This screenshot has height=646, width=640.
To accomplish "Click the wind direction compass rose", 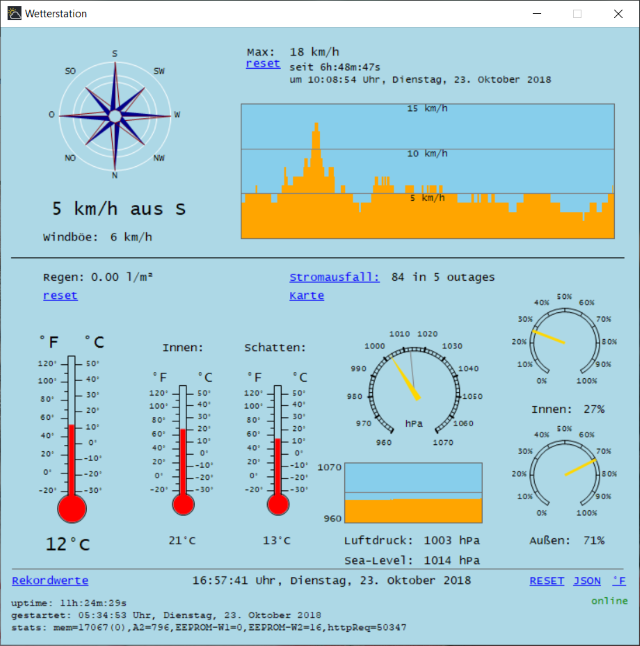I will click(x=114, y=116).
